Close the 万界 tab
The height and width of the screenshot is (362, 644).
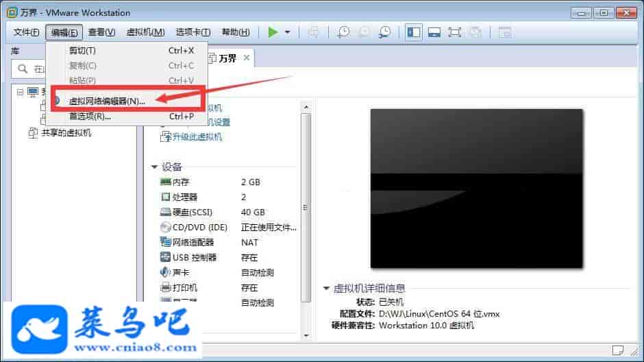point(247,58)
